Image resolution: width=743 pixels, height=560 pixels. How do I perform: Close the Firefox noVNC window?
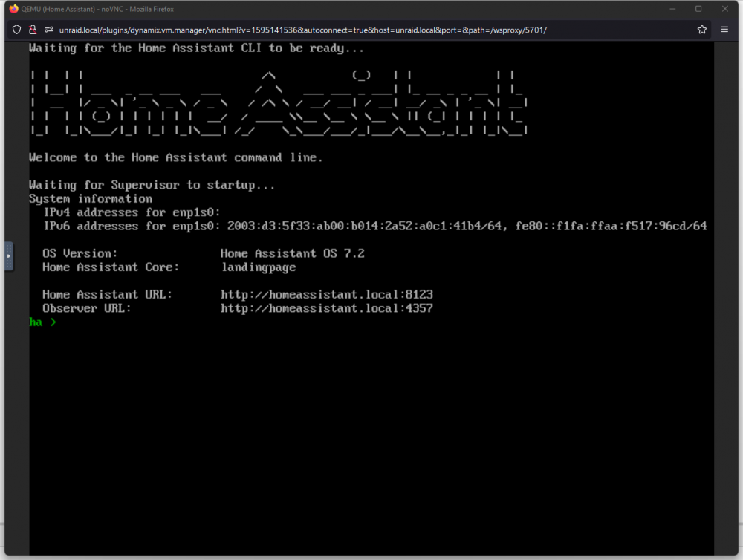click(725, 9)
